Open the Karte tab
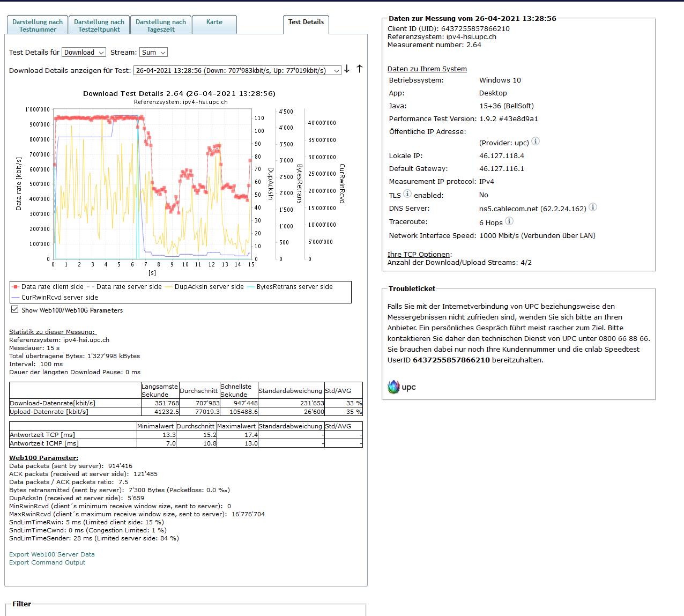Viewport: 684px width, 616px height. coord(214,23)
